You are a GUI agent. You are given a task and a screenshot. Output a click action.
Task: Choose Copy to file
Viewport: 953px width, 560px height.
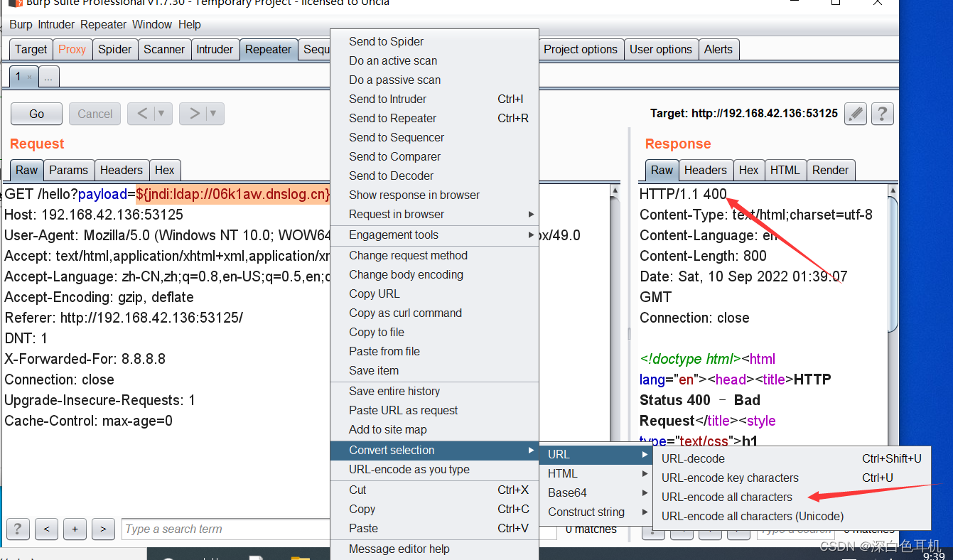[x=435, y=332]
